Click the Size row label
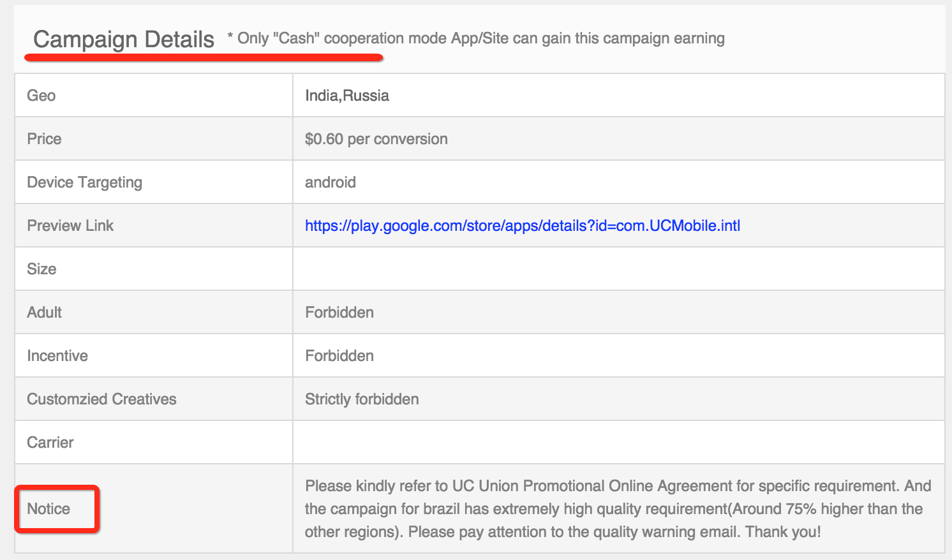 pos(41,269)
